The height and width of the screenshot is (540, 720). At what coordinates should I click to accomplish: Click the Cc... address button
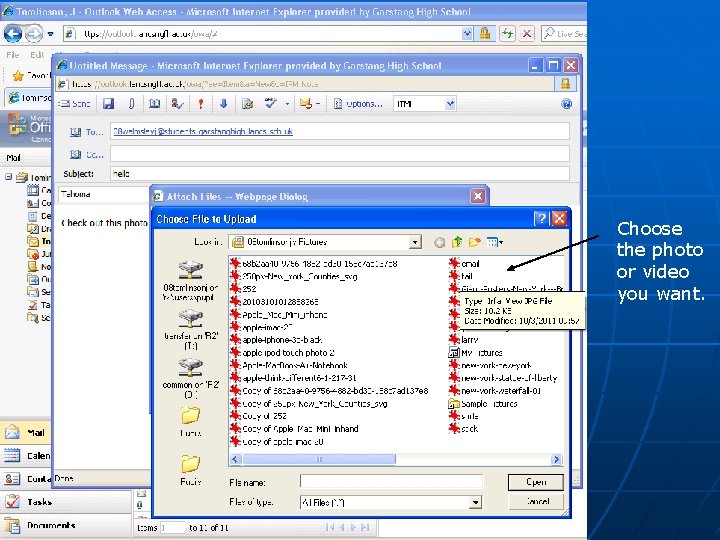[87, 155]
